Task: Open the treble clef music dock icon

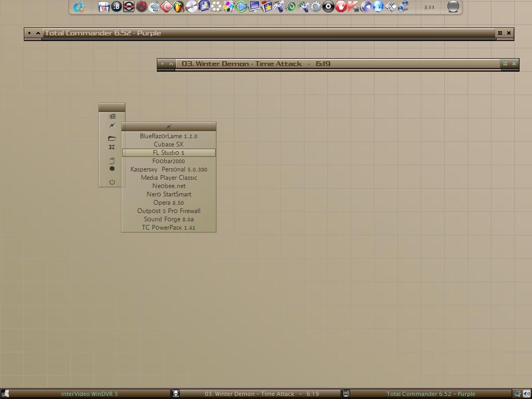Action: pos(154,6)
